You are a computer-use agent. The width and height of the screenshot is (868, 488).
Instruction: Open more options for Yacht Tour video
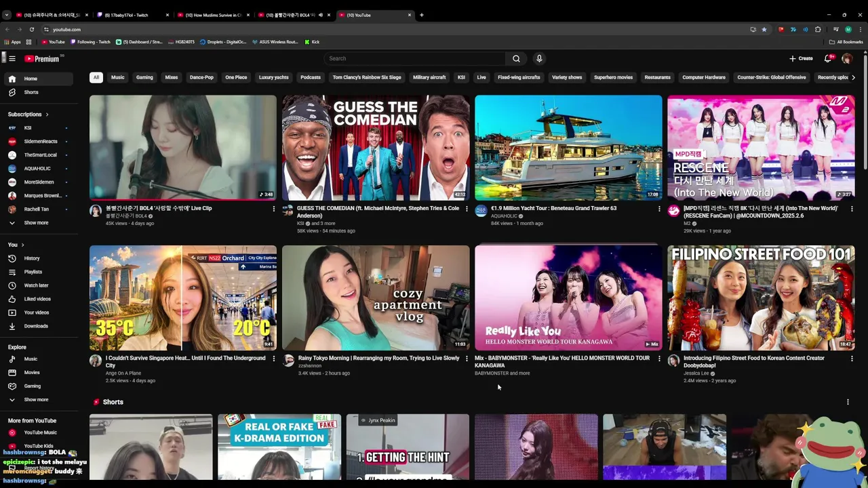(659, 209)
